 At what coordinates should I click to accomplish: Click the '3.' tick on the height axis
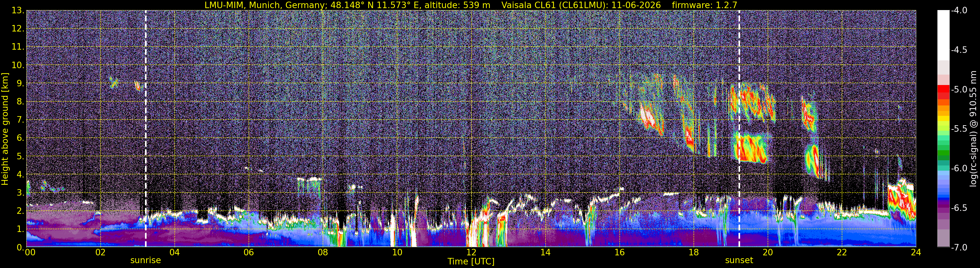click(20, 193)
